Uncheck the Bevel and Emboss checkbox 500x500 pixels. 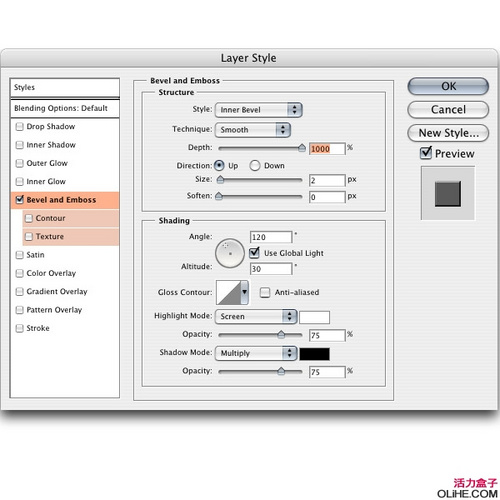point(20,200)
